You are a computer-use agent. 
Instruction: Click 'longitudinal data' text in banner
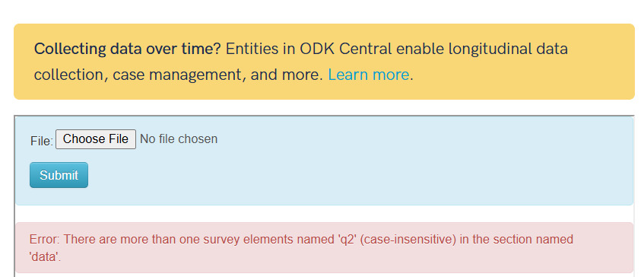(x=508, y=49)
